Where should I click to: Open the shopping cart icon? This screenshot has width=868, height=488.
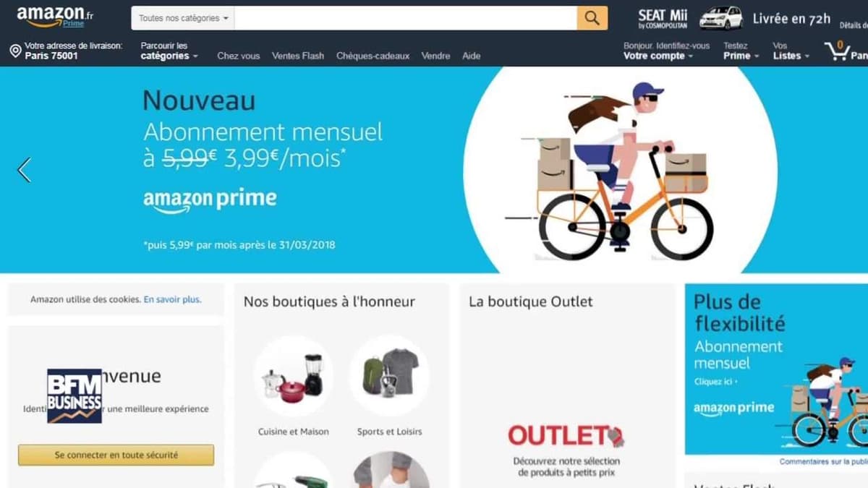coord(837,51)
